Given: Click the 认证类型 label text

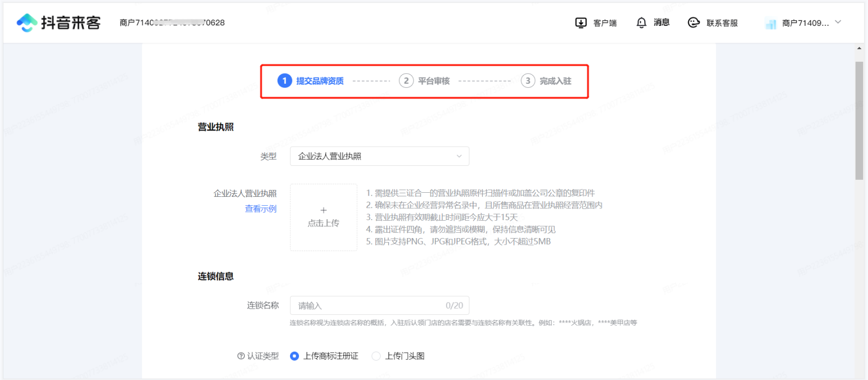Looking at the screenshot, I should click(x=263, y=356).
